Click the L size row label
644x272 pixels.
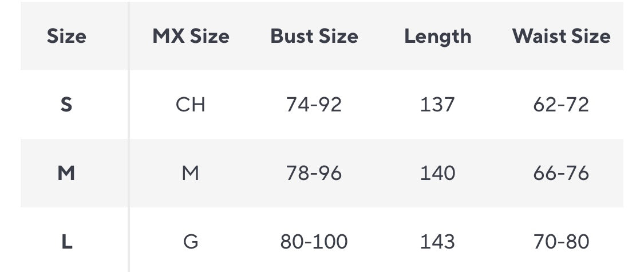click(66, 242)
